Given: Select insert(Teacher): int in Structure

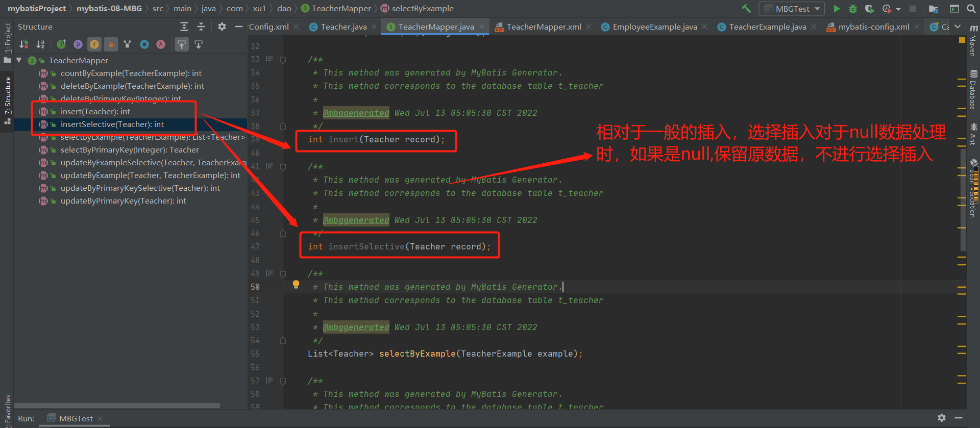Looking at the screenshot, I should (95, 111).
